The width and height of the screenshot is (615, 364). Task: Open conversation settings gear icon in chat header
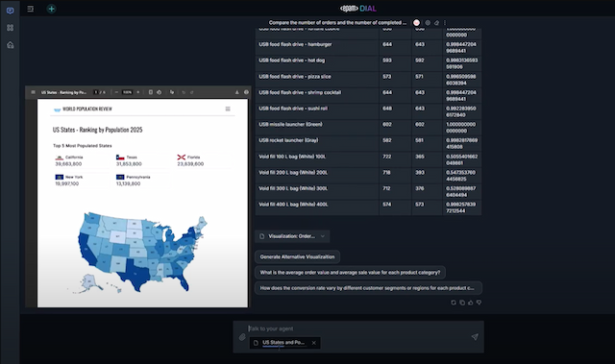[428, 23]
